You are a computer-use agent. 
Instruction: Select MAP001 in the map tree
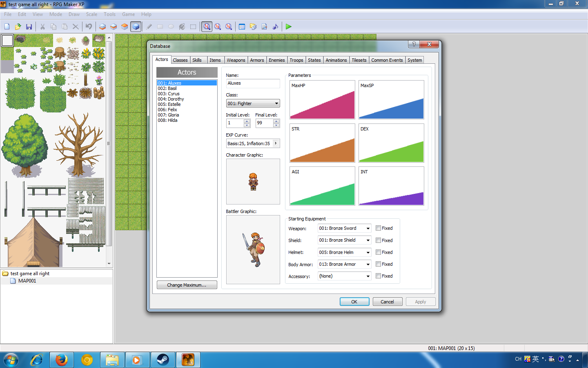[27, 281]
